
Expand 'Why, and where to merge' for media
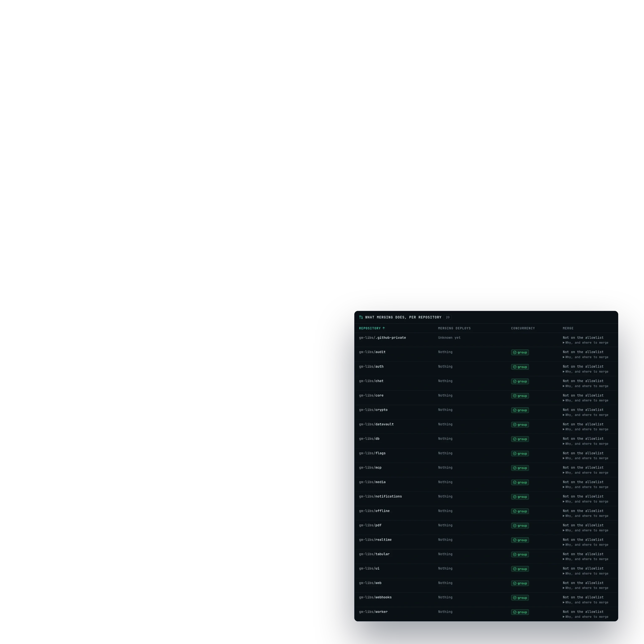[585, 487]
